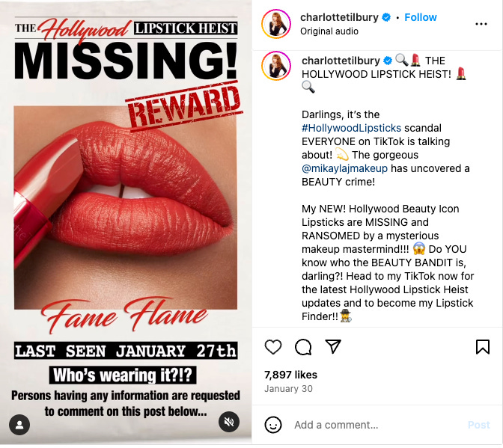Visit the @mikaylajmakeup profile mention
This screenshot has width=503, height=448.
(344, 168)
